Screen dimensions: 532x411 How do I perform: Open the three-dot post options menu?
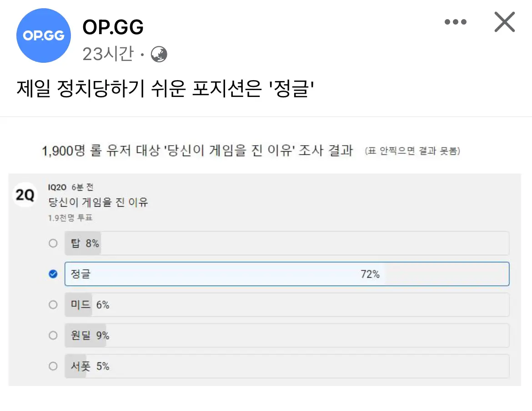(x=455, y=22)
